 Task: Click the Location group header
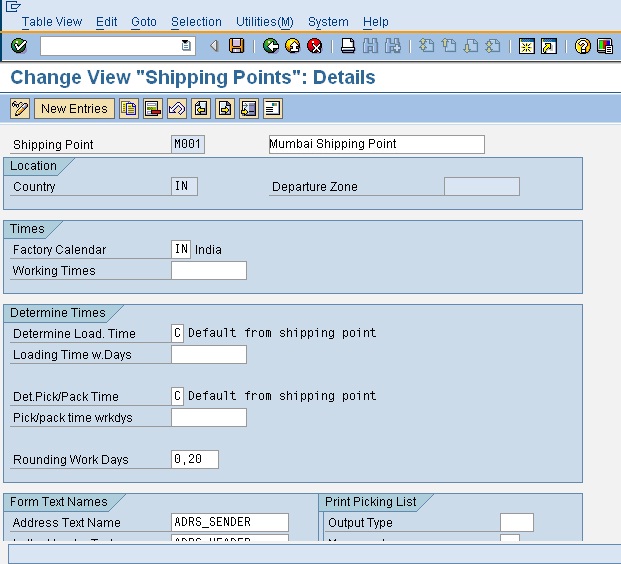click(33, 166)
